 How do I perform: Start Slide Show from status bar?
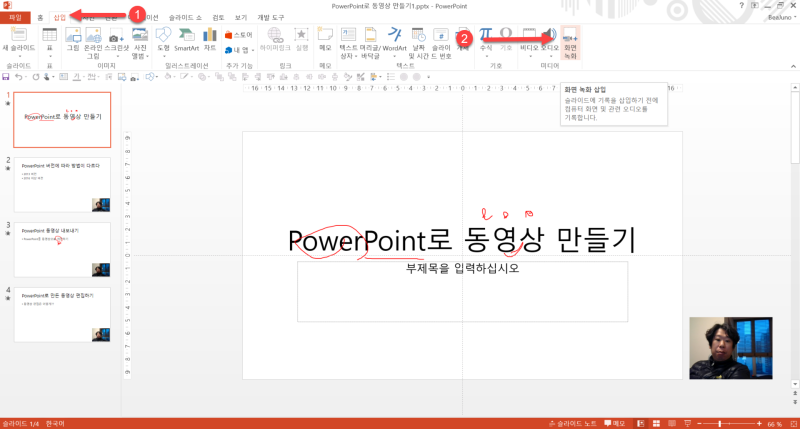click(x=687, y=424)
